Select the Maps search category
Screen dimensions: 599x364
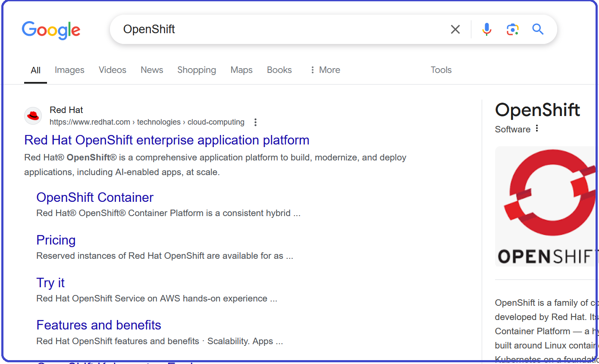[x=241, y=69]
